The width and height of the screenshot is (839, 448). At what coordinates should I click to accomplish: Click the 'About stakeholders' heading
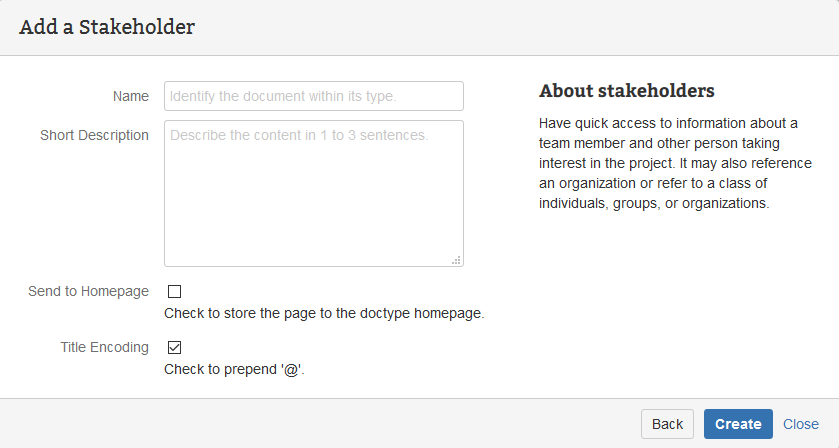pos(627,91)
